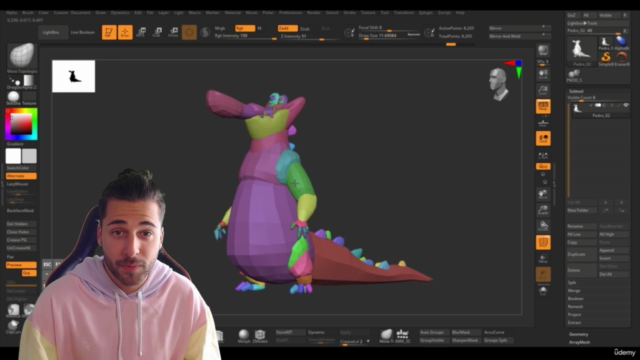Expand the Extract subtool section
Image resolution: width=640 pixels, height=360 pixels.
coord(574,323)
